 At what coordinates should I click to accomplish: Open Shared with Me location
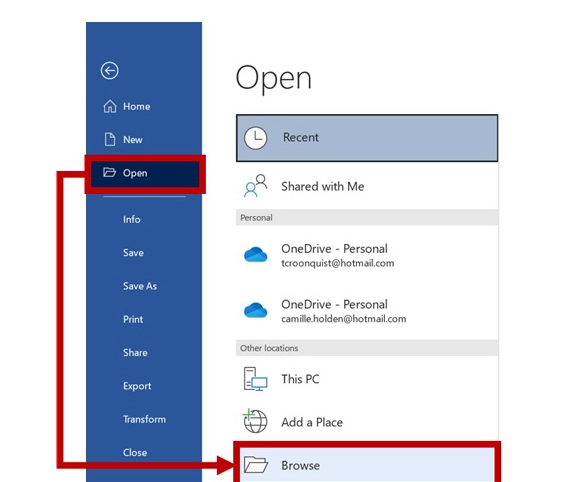point(367,186)
